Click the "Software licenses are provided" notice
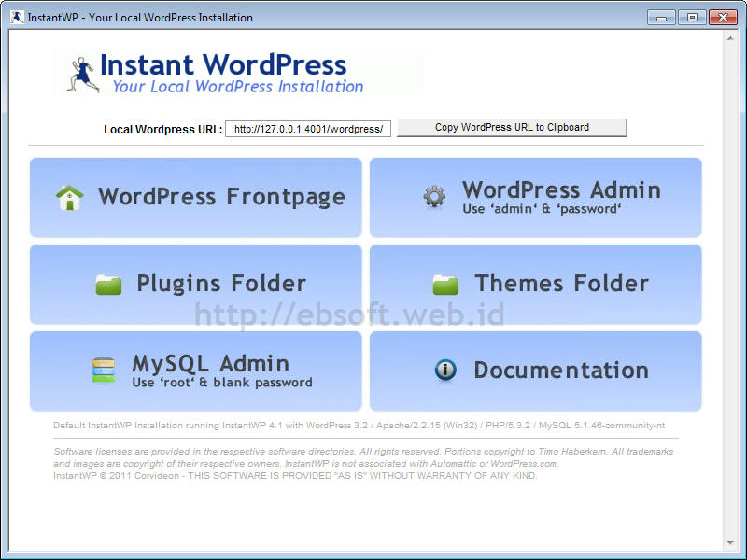747x560 pixels. pos(363,457)
